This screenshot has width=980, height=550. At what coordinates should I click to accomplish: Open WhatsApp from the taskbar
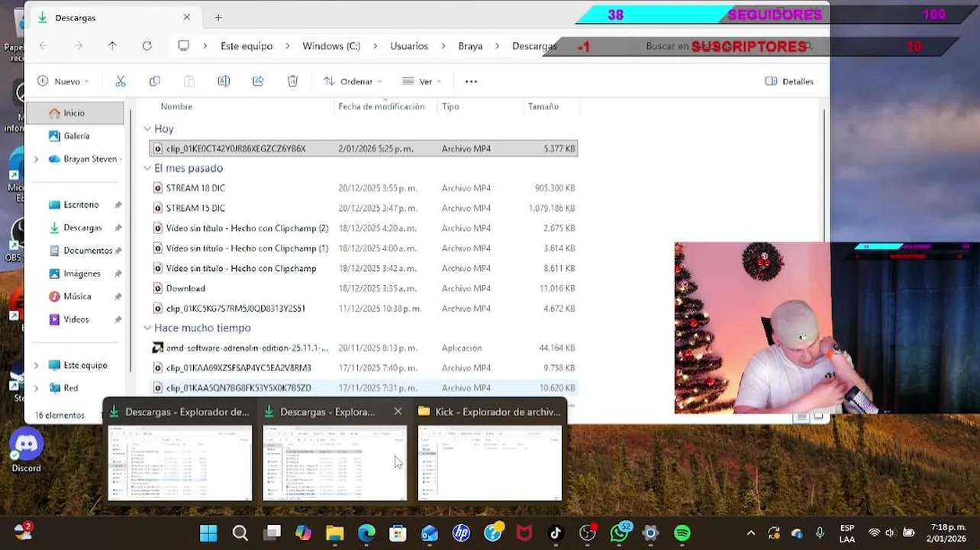click(619, 533)
